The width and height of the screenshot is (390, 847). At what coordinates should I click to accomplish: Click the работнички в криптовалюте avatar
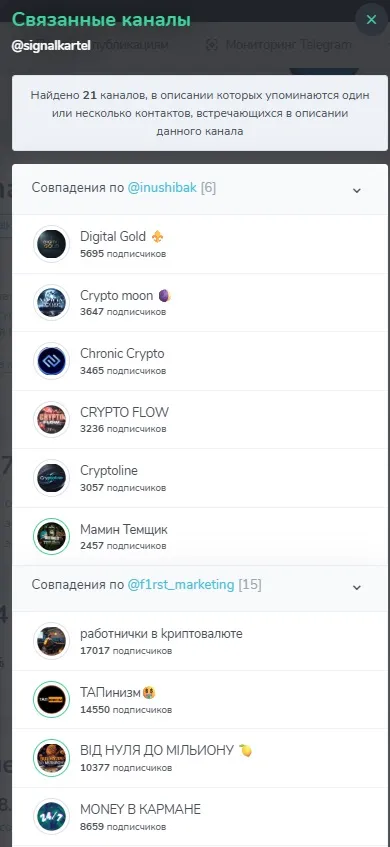51,641
